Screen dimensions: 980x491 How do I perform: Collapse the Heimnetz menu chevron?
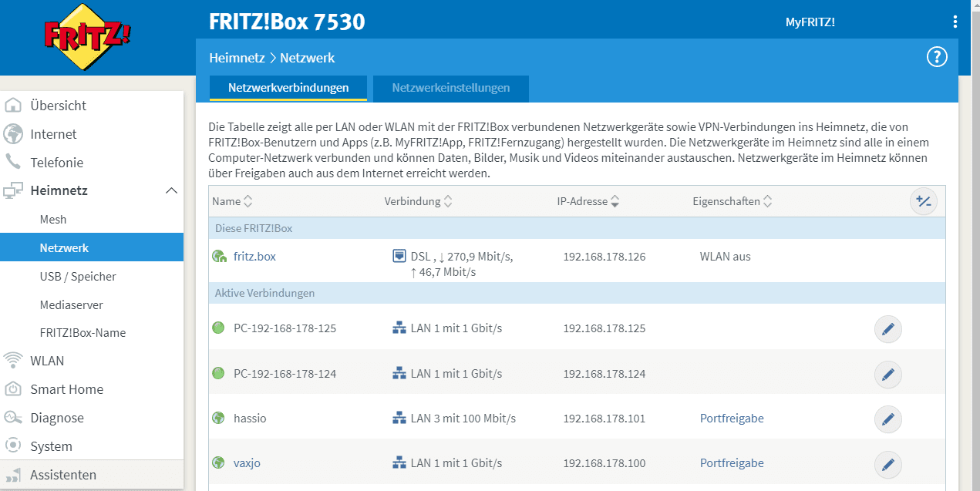coord(171,190)
